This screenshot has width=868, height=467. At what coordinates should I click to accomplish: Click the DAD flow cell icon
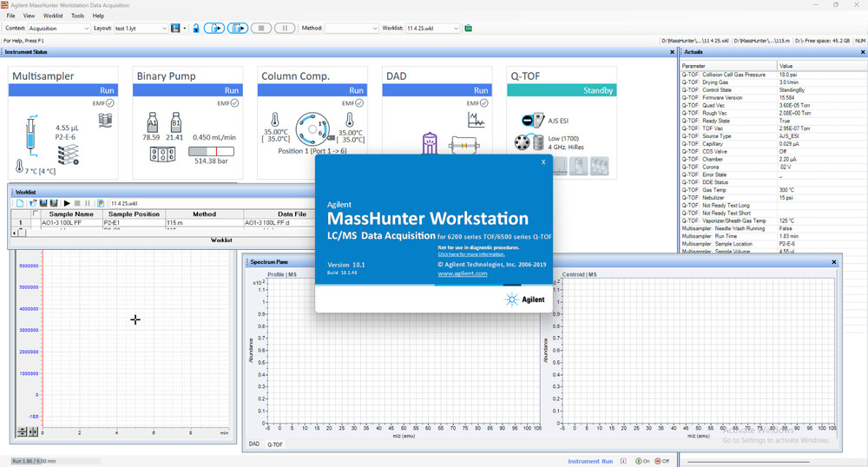(464, 146)
